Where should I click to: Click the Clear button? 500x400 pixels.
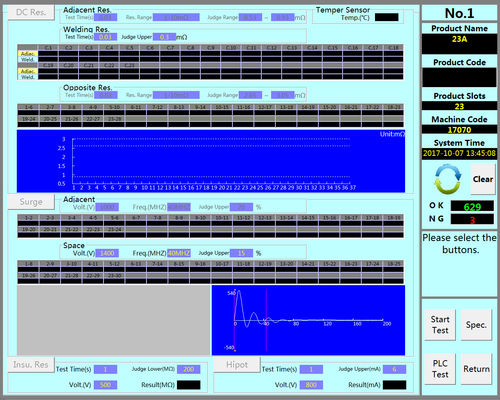click(483, 179)
